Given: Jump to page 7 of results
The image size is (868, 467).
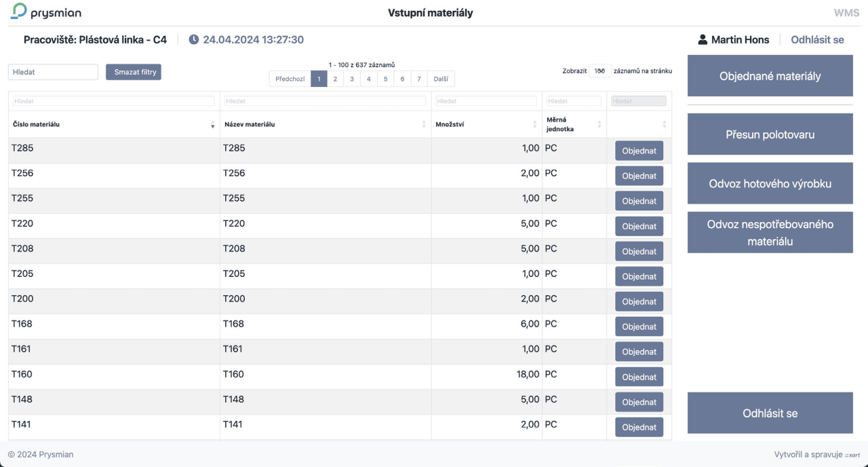Looking at the screenshot, I should click(419, 79).
